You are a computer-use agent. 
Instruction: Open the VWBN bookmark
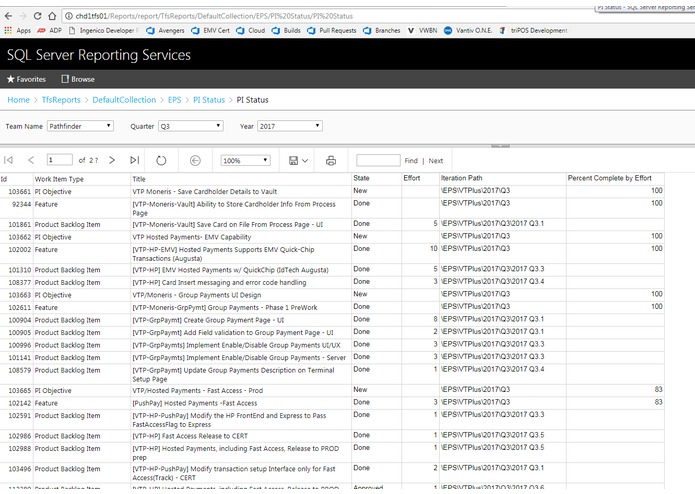click(422, 31)
